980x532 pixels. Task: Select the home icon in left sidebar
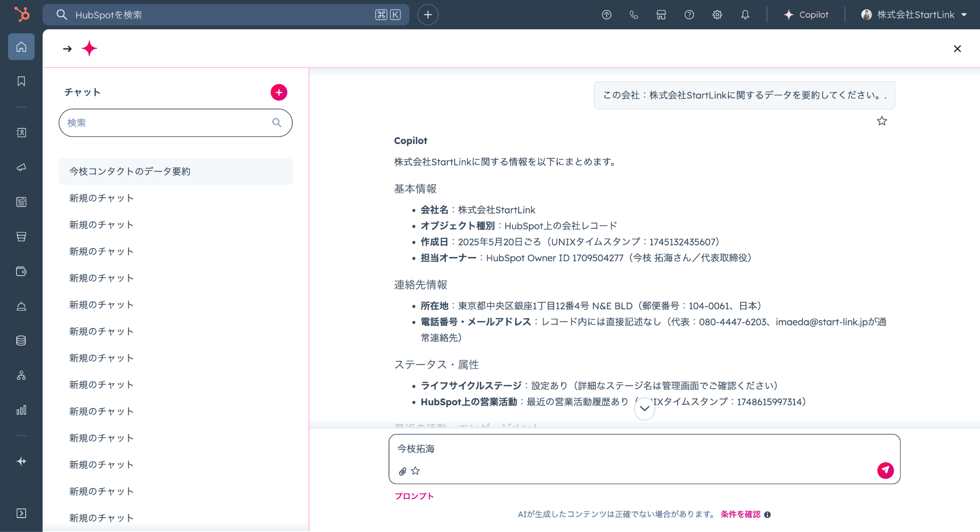click(21, 46)
